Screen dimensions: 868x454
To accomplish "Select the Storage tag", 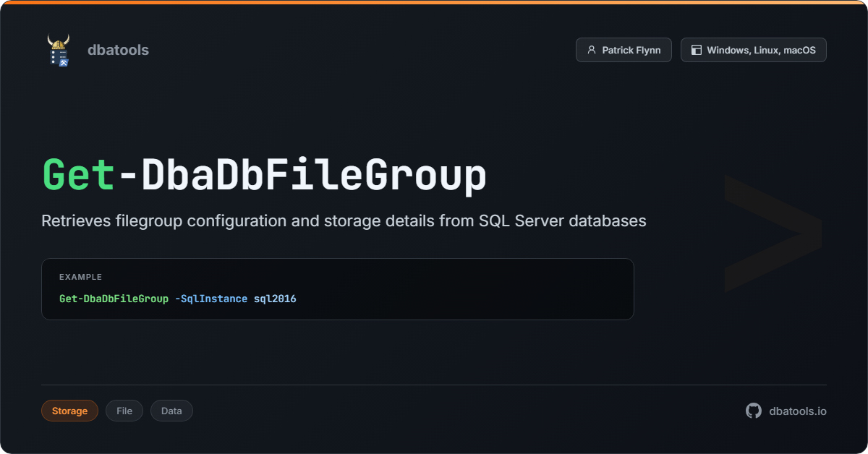I will click(x=69, y=411).
